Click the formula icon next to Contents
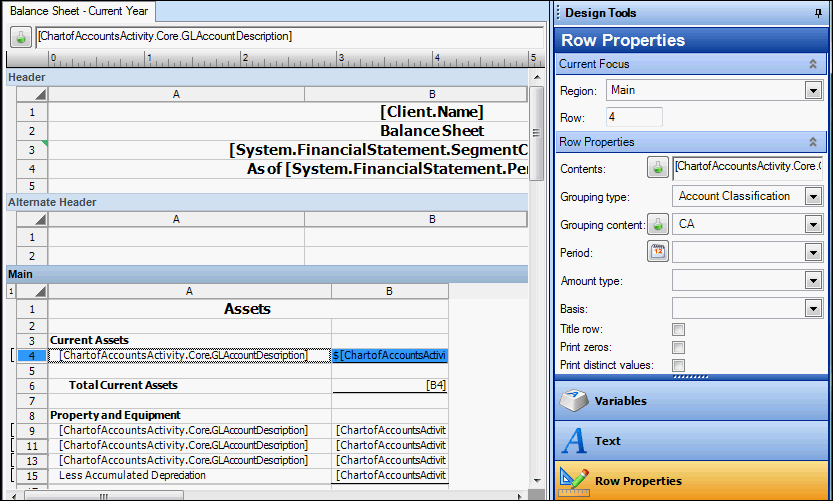Screen dimensions: 833x501 click(658, 167)
